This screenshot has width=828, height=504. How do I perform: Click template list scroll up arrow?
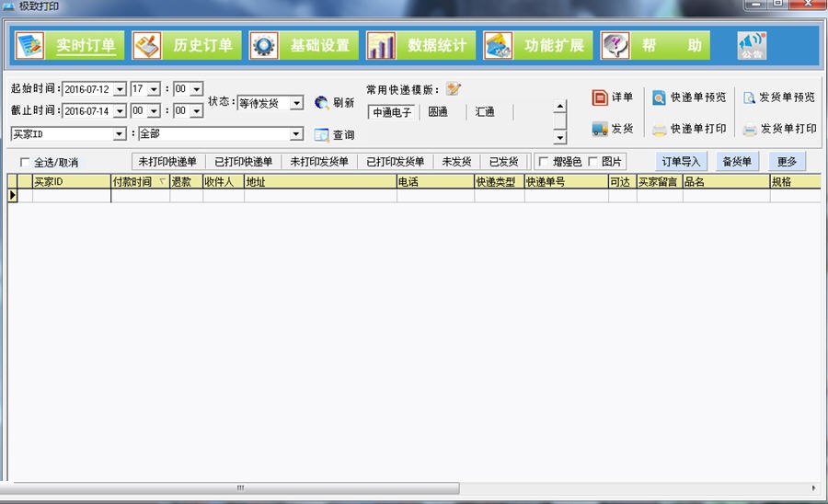tap(559, 106)
